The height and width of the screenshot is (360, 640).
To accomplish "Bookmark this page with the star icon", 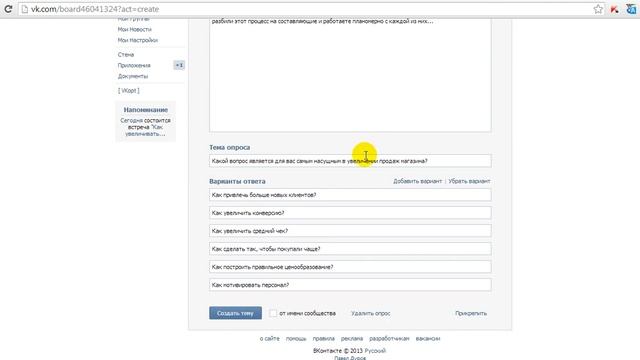I will 598,9.
